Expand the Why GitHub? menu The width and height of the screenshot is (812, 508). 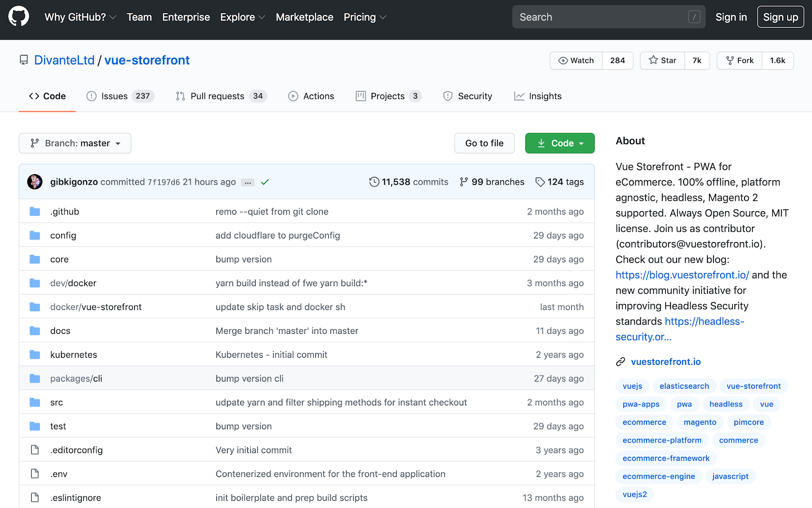tap(80, 17)
